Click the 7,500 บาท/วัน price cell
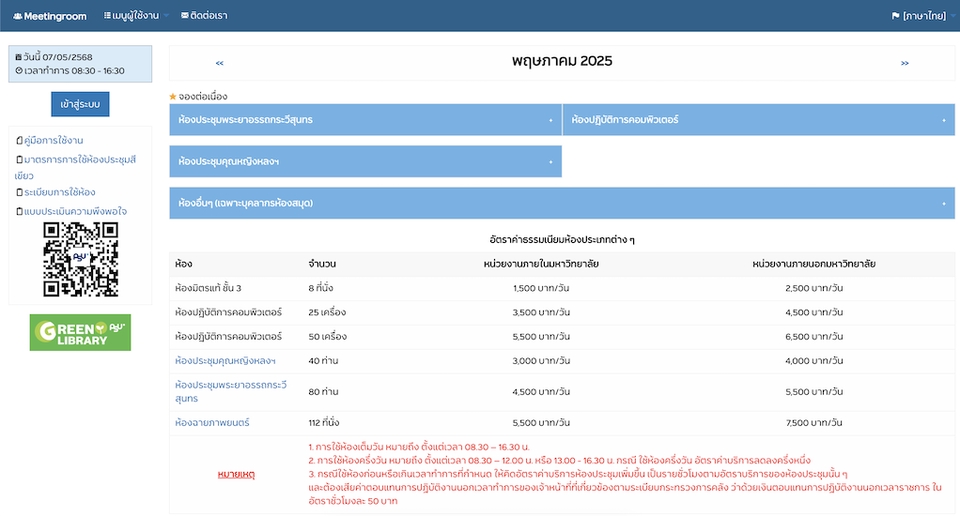 [814, 422]
